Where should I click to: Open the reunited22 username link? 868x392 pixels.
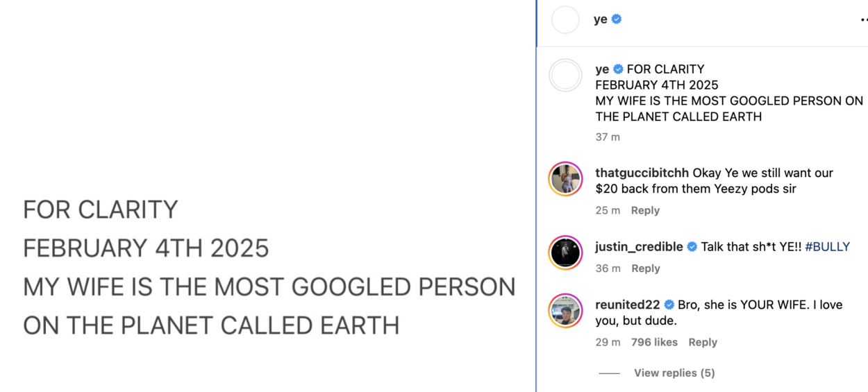click(x=628, y=305)
